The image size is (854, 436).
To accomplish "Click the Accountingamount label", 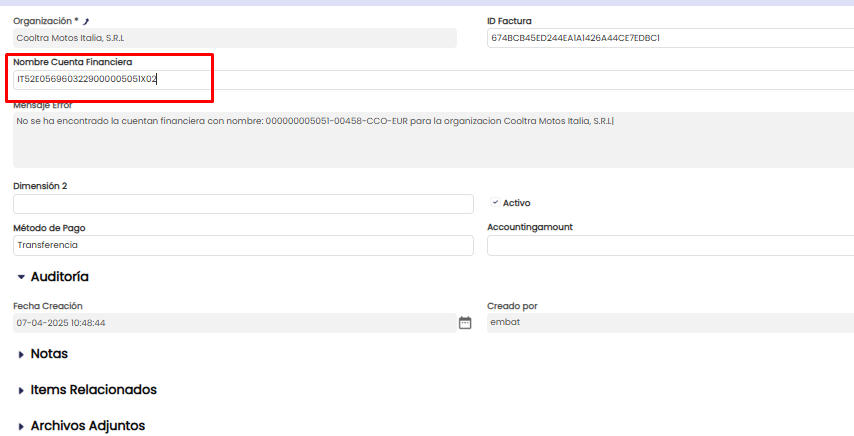I will pos(529,227).
